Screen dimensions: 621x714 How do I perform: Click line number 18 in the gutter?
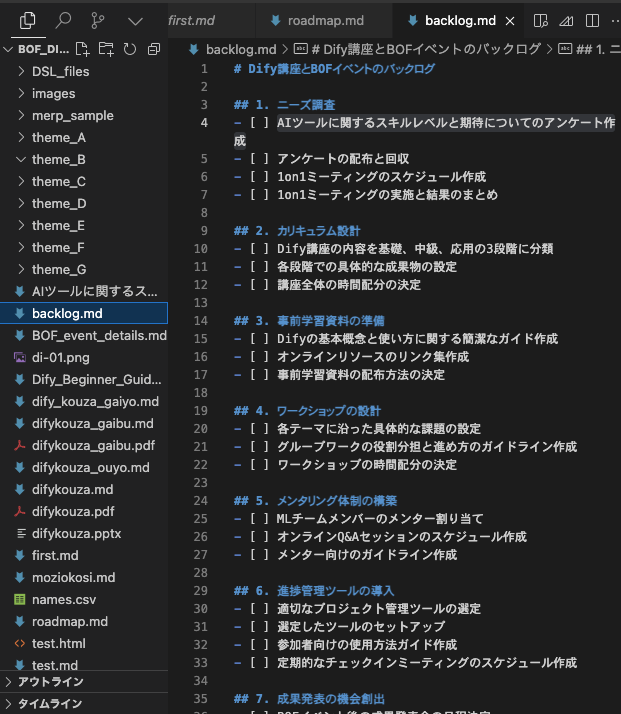(201, 393)
